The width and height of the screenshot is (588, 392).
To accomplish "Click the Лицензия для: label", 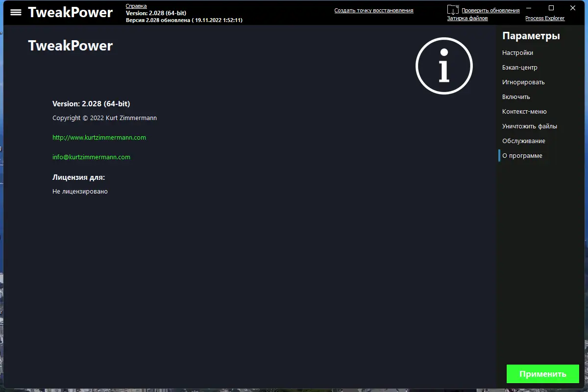I will [78, 177].
